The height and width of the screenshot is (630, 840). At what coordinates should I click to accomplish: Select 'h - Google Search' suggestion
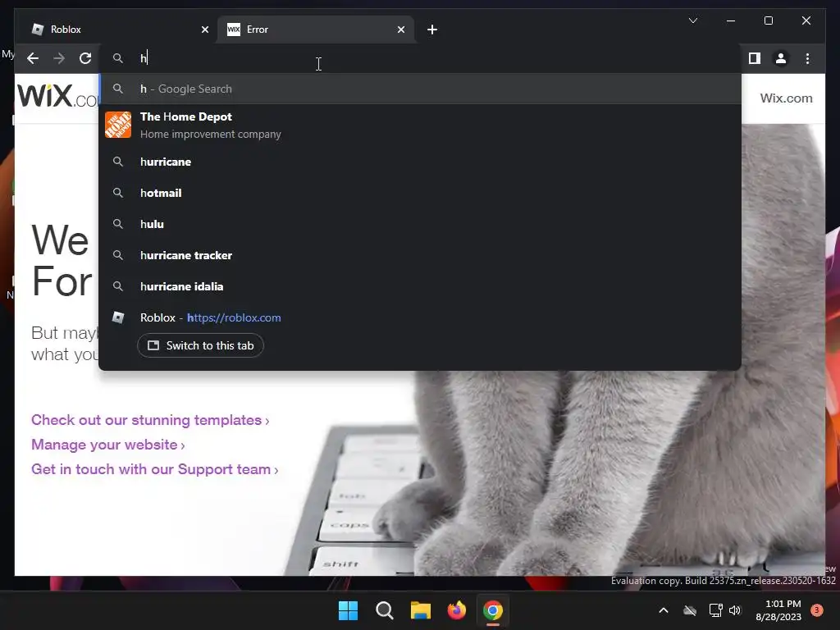[420, 89]
